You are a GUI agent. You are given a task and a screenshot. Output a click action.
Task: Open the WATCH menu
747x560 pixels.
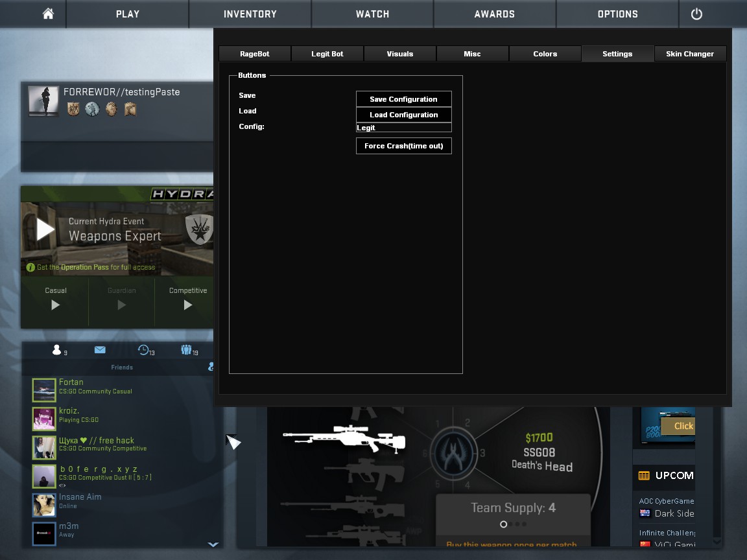tap(373, 14)
